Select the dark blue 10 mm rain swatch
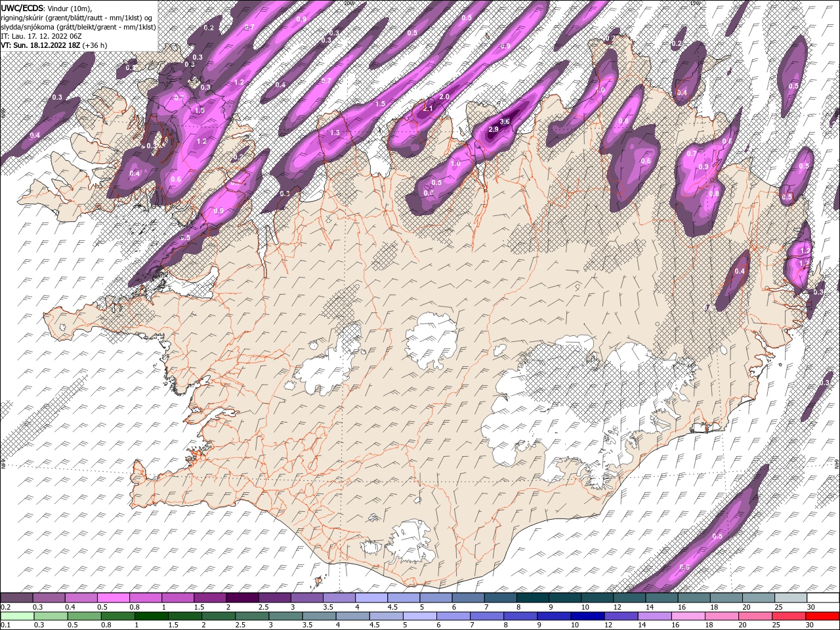This screenshot has height=630, width=840. tap(587, 616)
